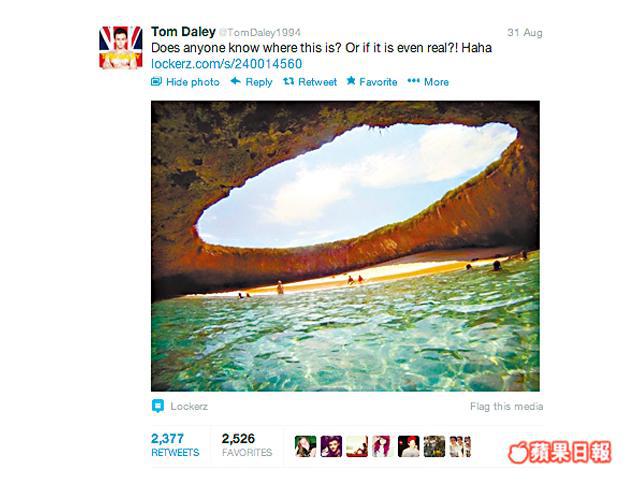The height and width of the screenshot is (492, 640).
Task: Expand the More options dots
Action: [413, 81]
